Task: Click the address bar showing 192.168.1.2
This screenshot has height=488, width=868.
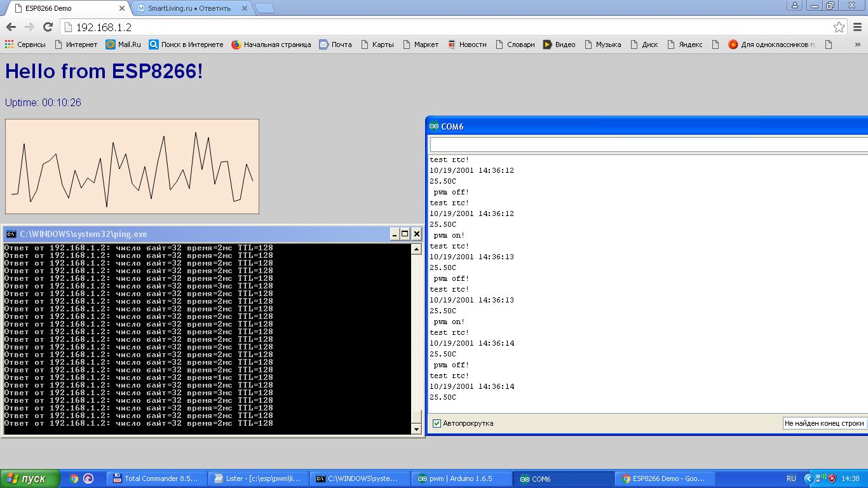Action: pyautogui.click(x=445, y=27)
